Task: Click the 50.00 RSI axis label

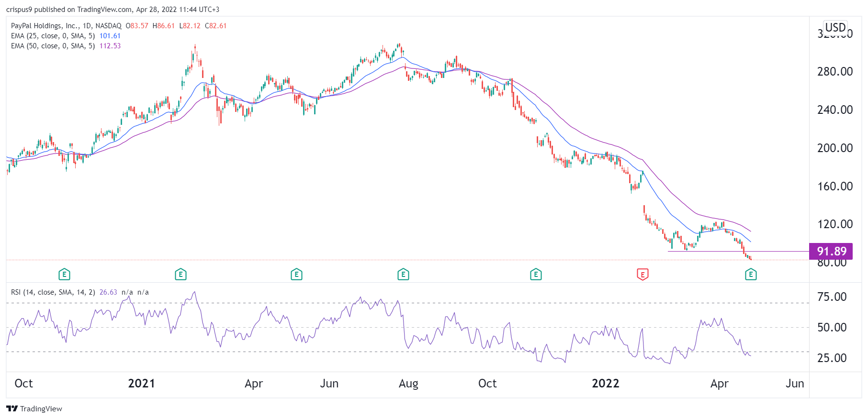Action: click(832, 328)
